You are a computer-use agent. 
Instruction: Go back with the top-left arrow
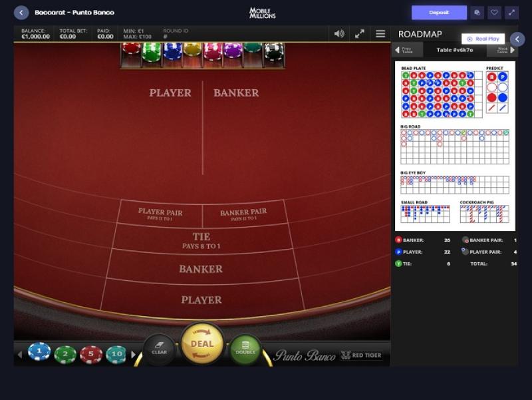tap(21, 13)
